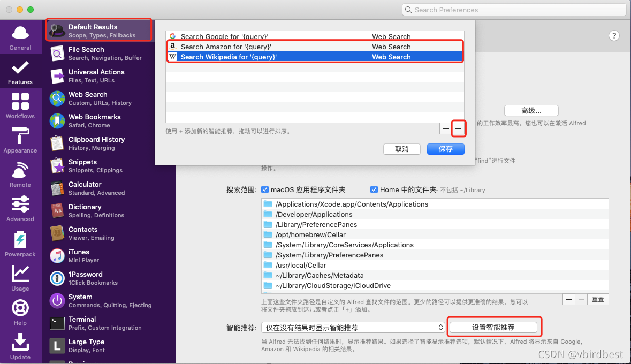Select the Features checkmark section
Viewport: 631px width, 364px height.
click(20, 72)
